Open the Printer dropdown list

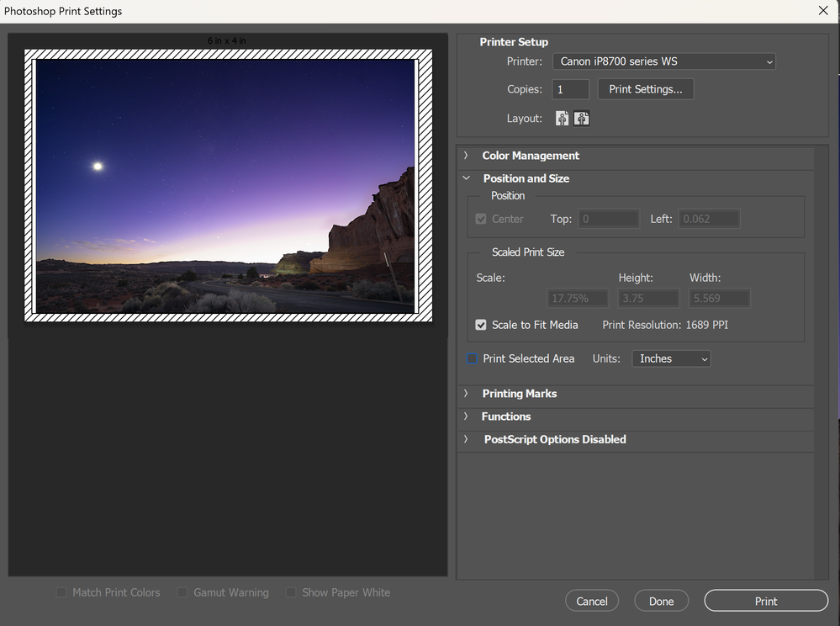tap(663, 61)
